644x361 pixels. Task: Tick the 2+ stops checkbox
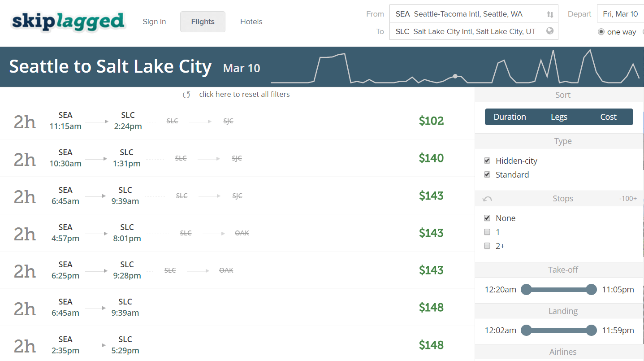coord(487,246)
